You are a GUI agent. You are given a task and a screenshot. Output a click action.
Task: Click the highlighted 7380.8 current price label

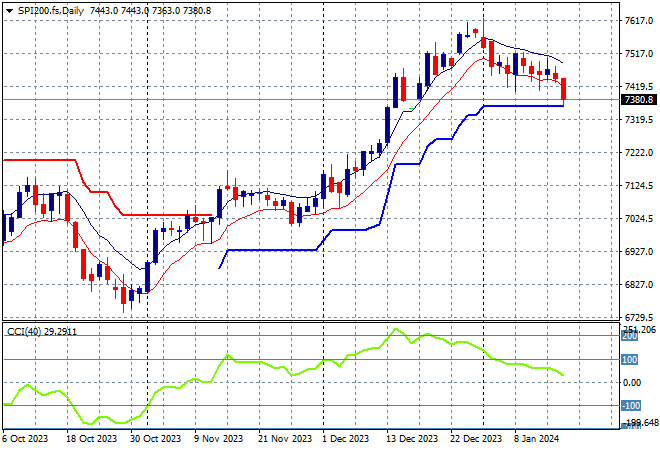(x=637, y=100)
